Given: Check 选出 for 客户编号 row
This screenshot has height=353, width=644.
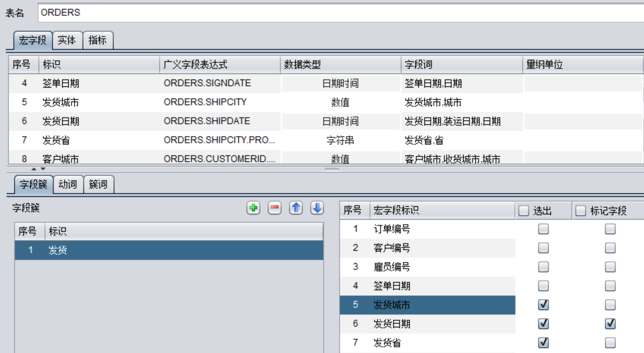Looking at the screenshot, I should 543,248.
